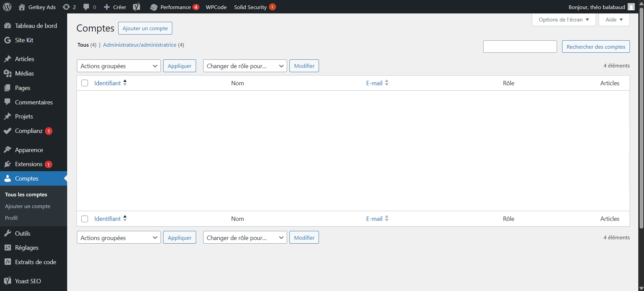The width and height of the screenshot is (644, 291).
Task: Click the Médias icon in the sidebar
Action: [x=7, y=74]
